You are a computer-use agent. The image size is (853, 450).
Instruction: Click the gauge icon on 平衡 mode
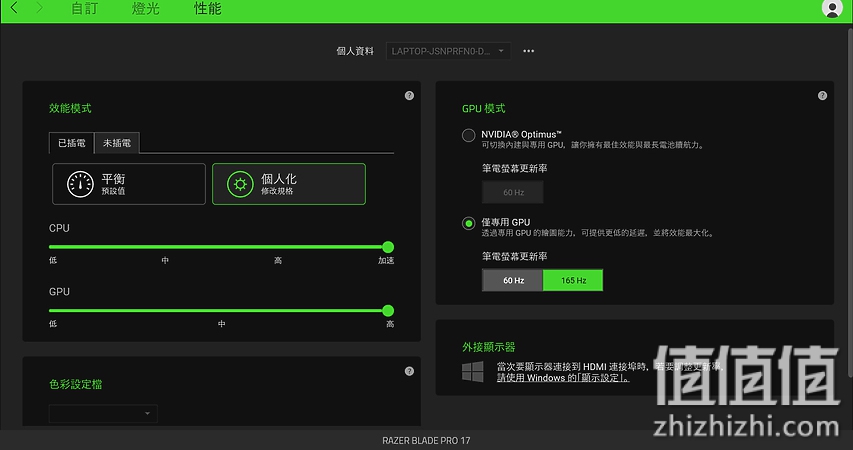pos(81,184)
